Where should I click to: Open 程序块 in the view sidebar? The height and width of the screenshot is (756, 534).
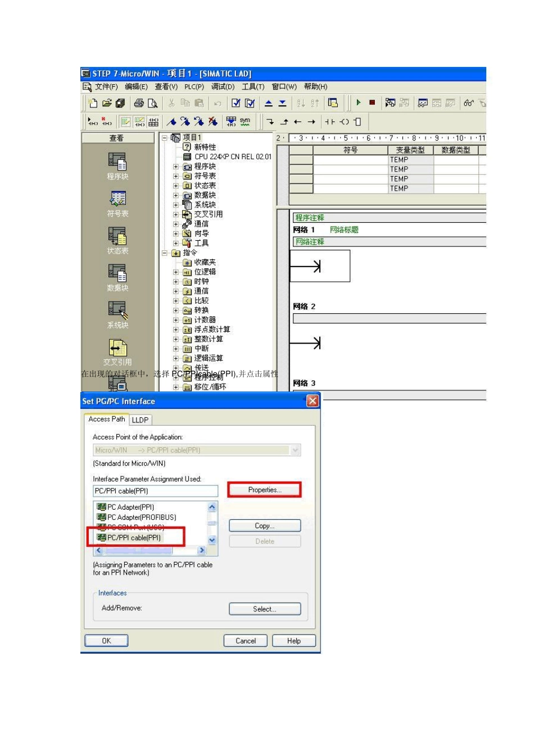coord(117,166)
